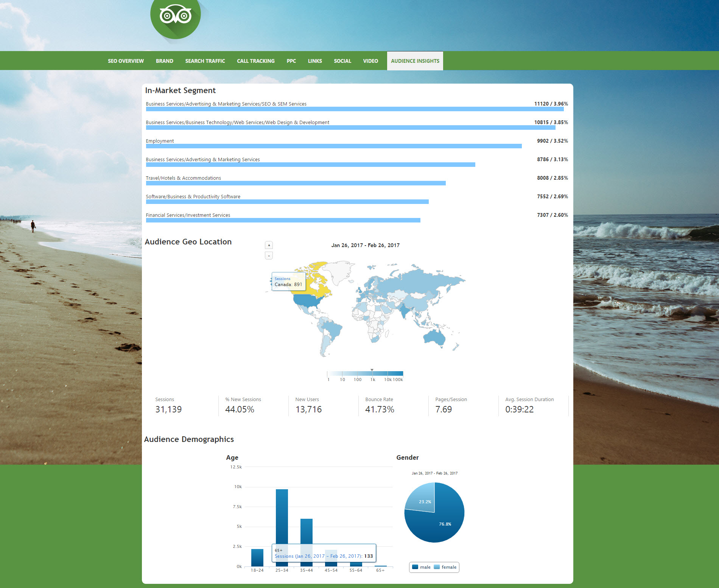Go to the Search Traffic tab

point(205,61)
